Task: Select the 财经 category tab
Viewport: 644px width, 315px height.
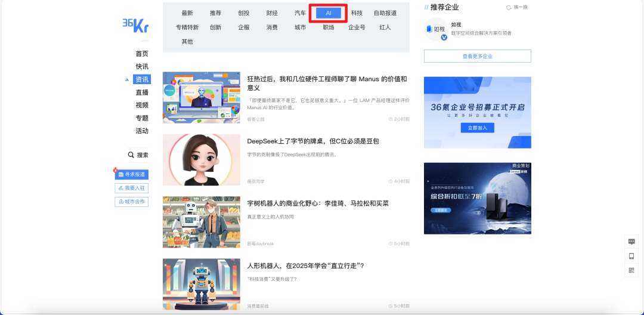Action: 272,13
